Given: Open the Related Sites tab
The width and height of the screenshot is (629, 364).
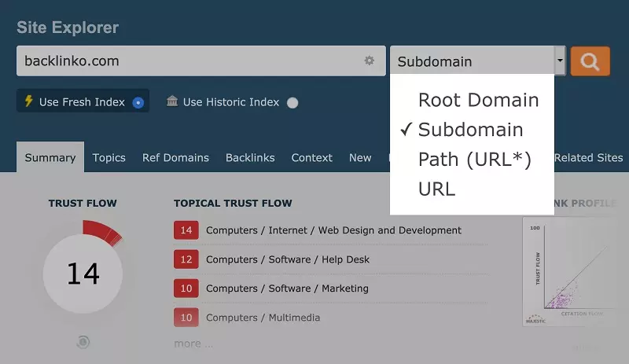Looking at the screenshot, I should [588, 157].
